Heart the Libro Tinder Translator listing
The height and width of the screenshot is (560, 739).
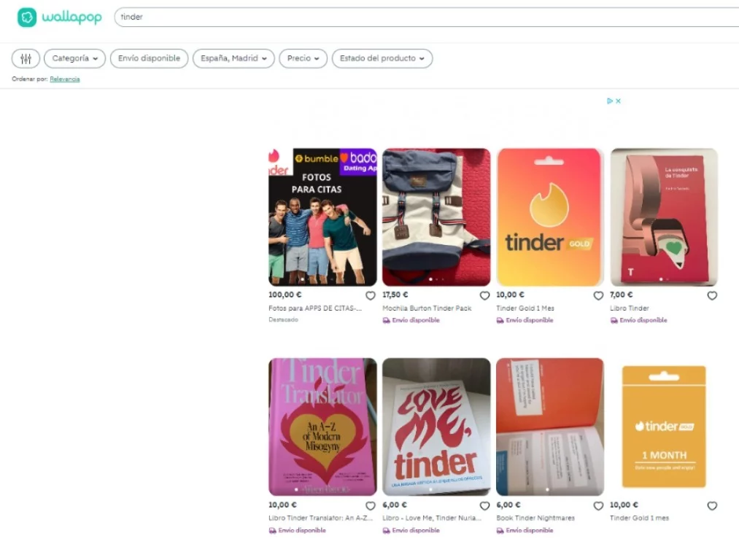(370, 505)
